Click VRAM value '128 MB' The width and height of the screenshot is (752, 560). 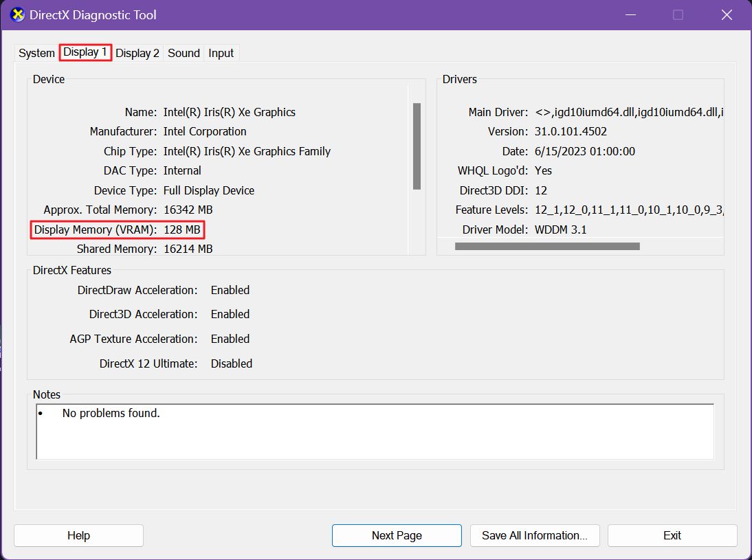click(181, 229)
